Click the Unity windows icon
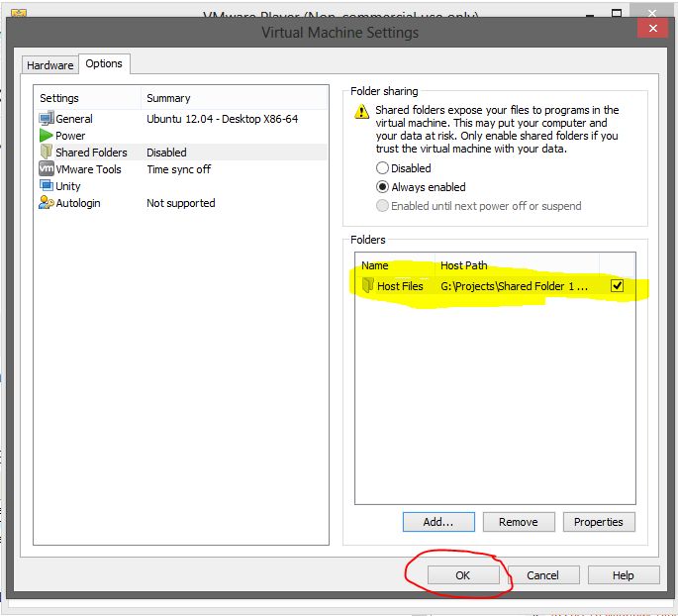The height and width of the screenshot is (616, 678). pyautogui.click(x=47, y=185)
